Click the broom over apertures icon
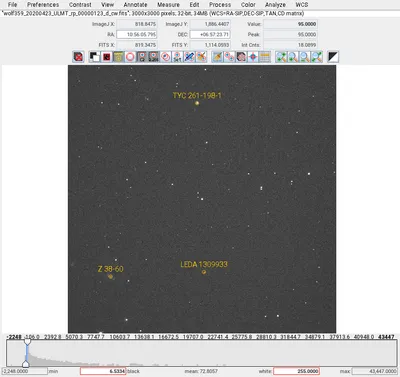400x377 pixels. tap(201, 57)
